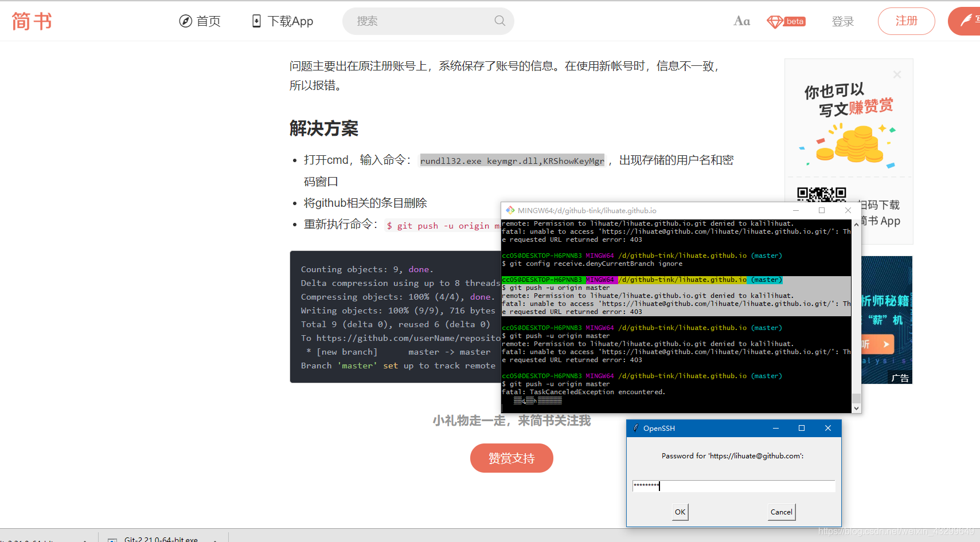Click the compass icon beside 首页

(x=185, y=21)
